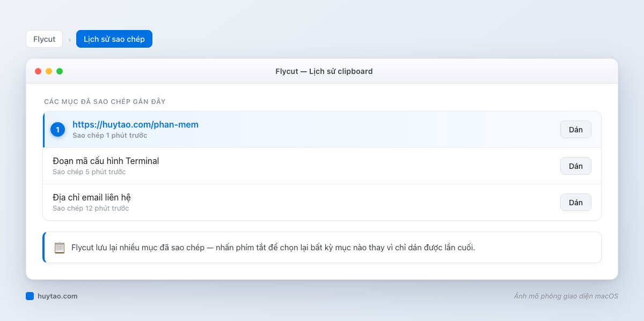Click the Sao chép 5 phút trước timestamp

pyautogui.click(x=89, y=172)
